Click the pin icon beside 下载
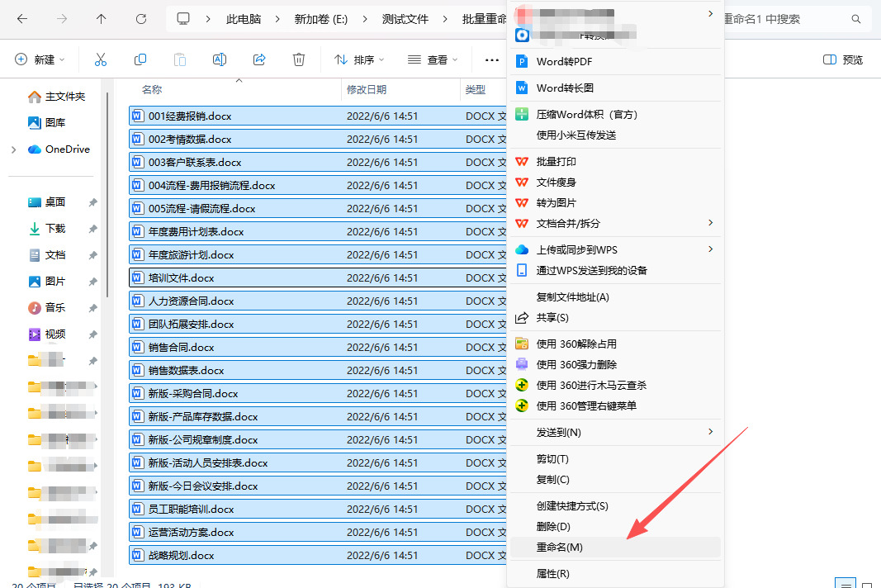The image size is (881, 588). (x=93, y=229)
